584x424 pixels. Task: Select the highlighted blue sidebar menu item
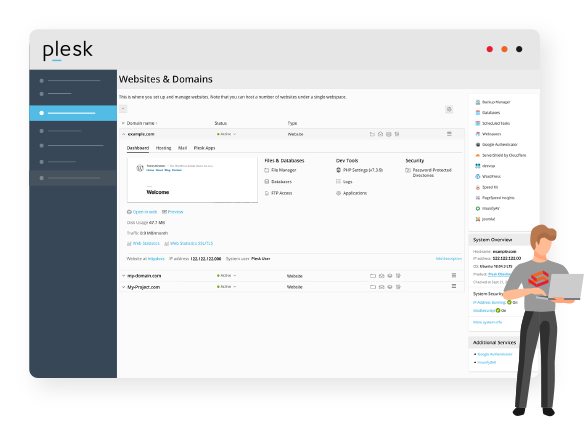pos(73,113)
